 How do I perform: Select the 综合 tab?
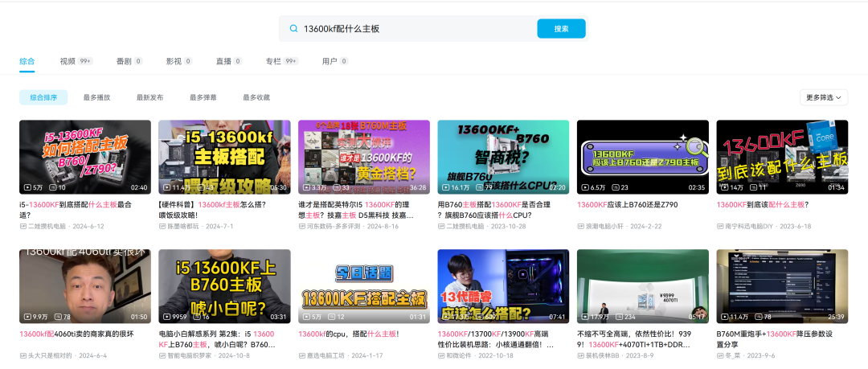(27, 61)
